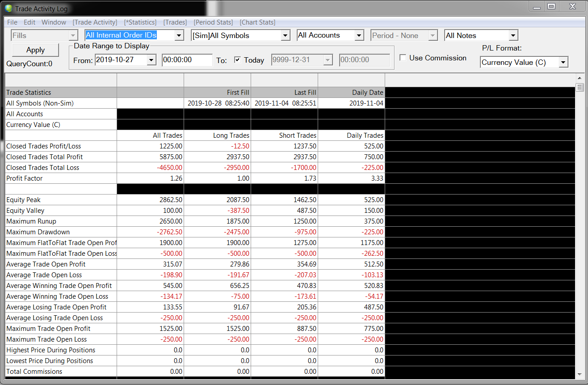This screenshot has width=588, height=385.
Task: Click the First Fill column header
Action: point(217,93)
